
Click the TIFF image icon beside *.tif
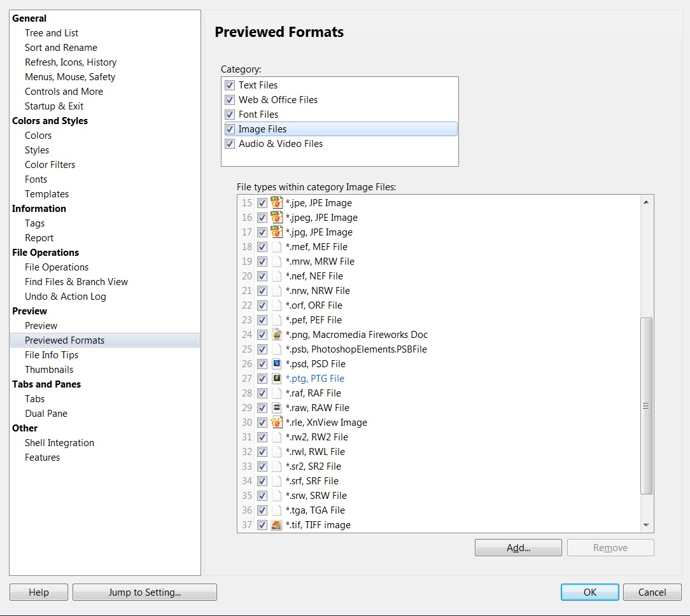[x=276, y=525]
